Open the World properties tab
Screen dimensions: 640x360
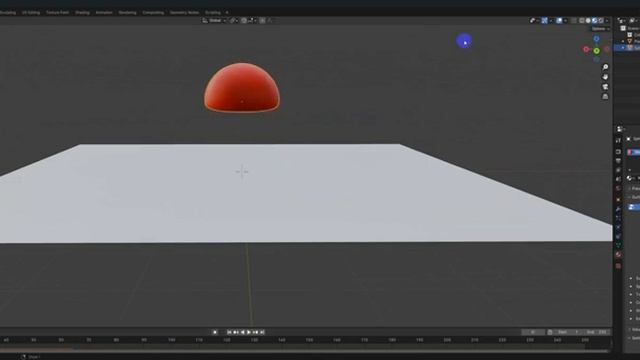618,189
